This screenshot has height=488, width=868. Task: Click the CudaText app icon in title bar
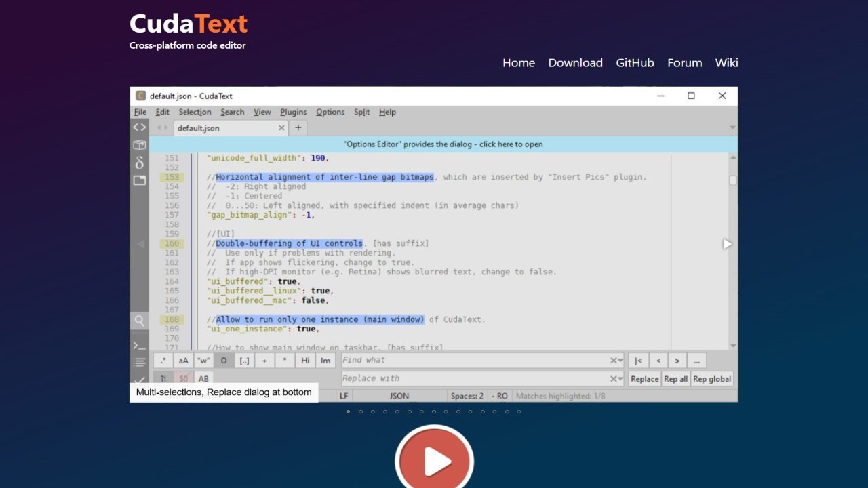click(x=140, y=96)
